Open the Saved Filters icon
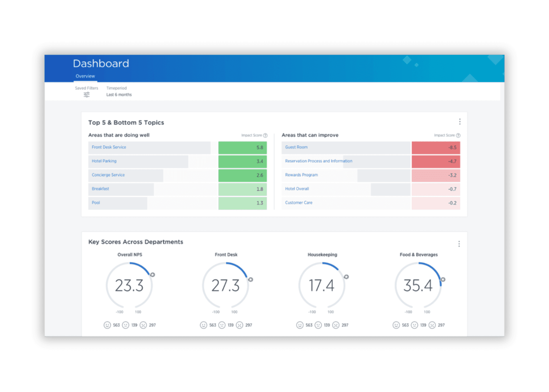This screenshot has height=392, width=549. [87, 95]
